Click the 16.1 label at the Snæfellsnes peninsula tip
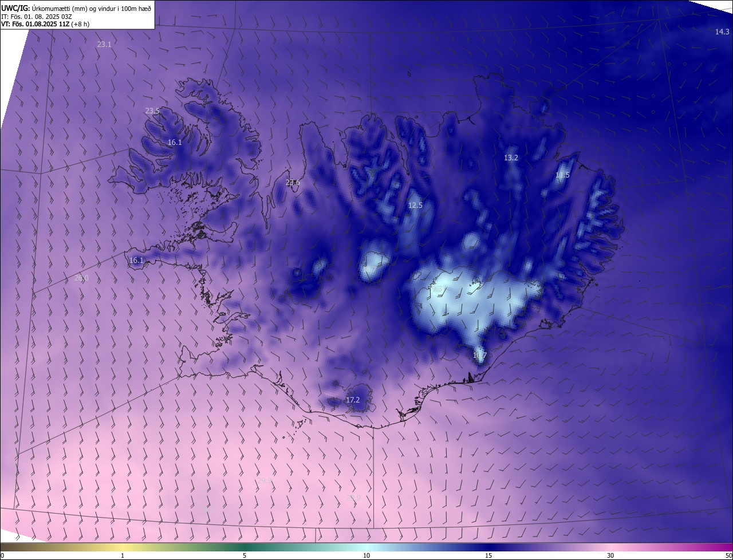Viewport: 733px width, 560px height. tap(136, 260)
